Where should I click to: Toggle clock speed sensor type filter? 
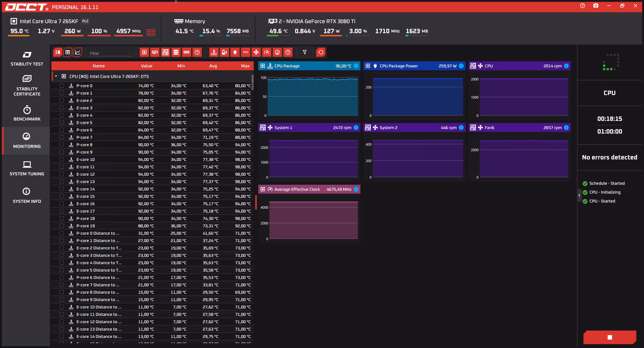tap(267, 52)
